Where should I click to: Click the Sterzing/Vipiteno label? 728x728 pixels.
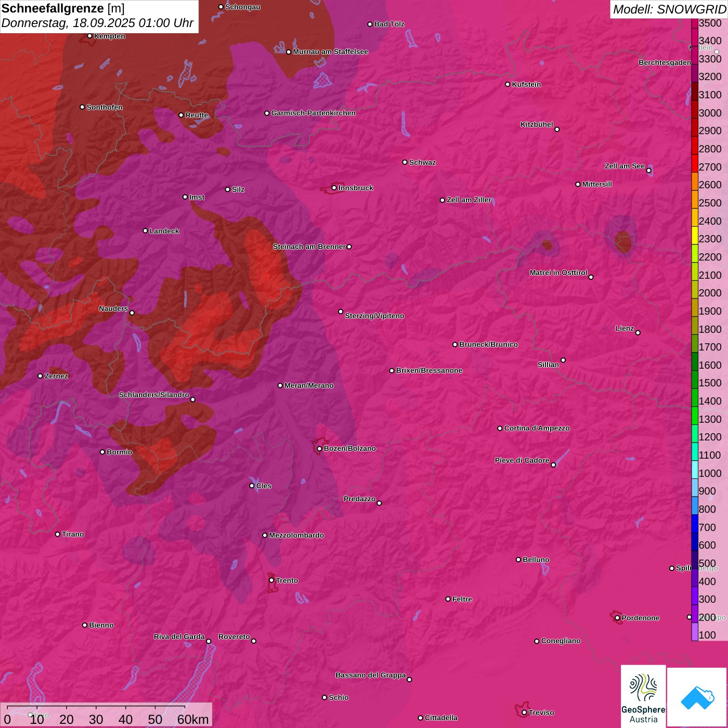(374, 316)
